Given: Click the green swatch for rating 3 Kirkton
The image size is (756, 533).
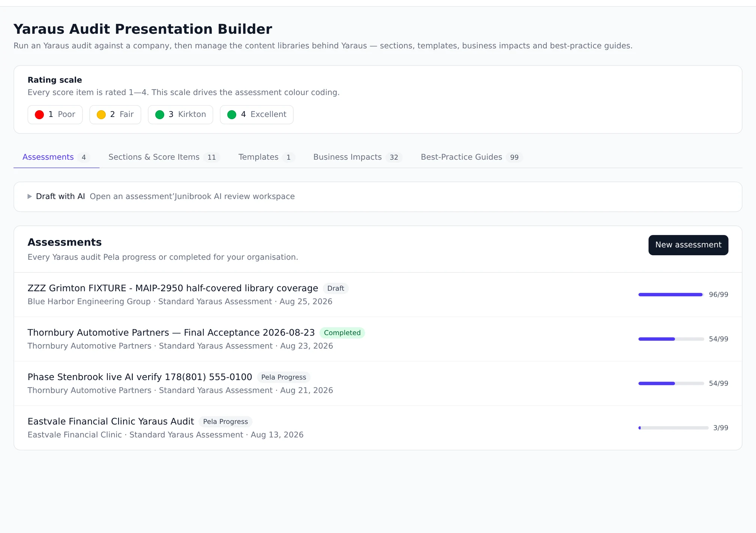Looking at the screenshot, I should [x=160, y=115].
